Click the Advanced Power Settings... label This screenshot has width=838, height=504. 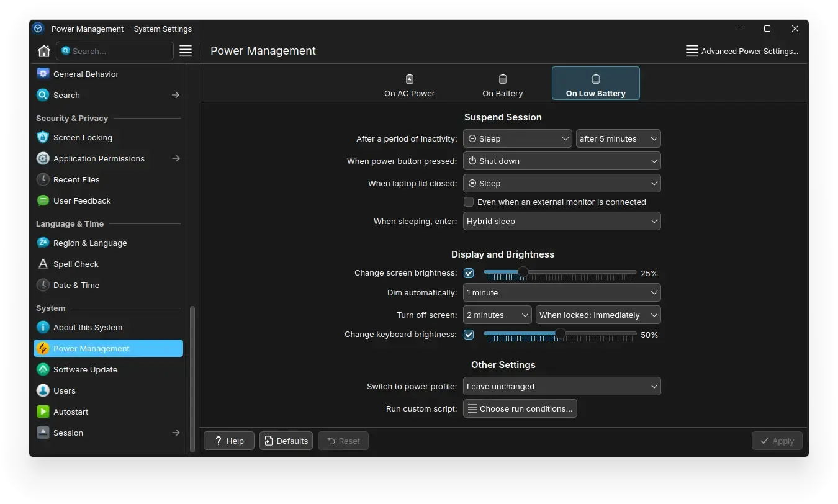coord(750,51)
